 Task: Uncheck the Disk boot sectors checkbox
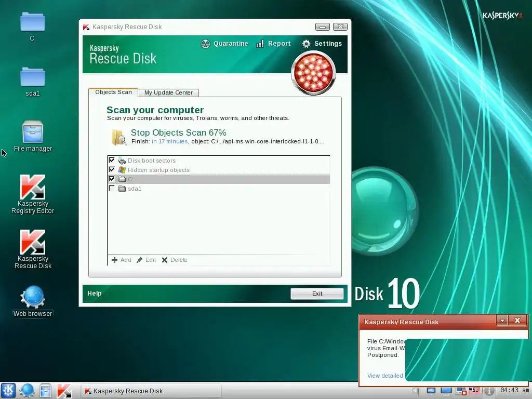(112, 160)
